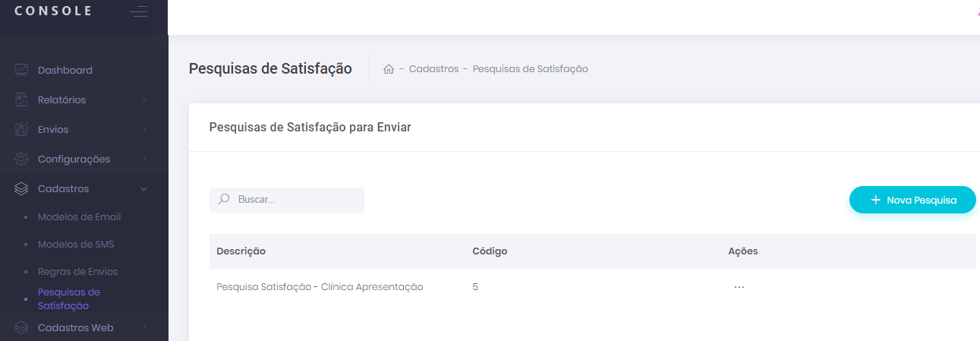Toggle the sidebar collapse hamburger icon
Screen dimensions: 980x341
pyautogui.click(x=138, y=11)
